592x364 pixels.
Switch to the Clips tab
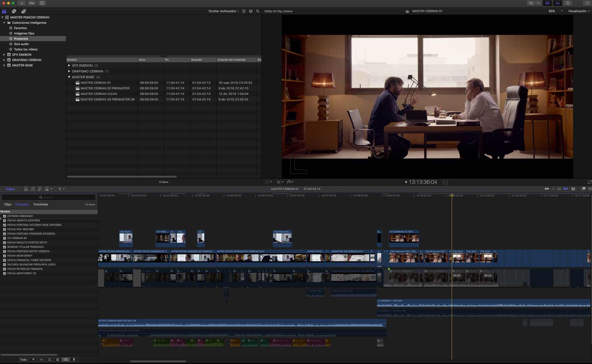coord(8,204)
